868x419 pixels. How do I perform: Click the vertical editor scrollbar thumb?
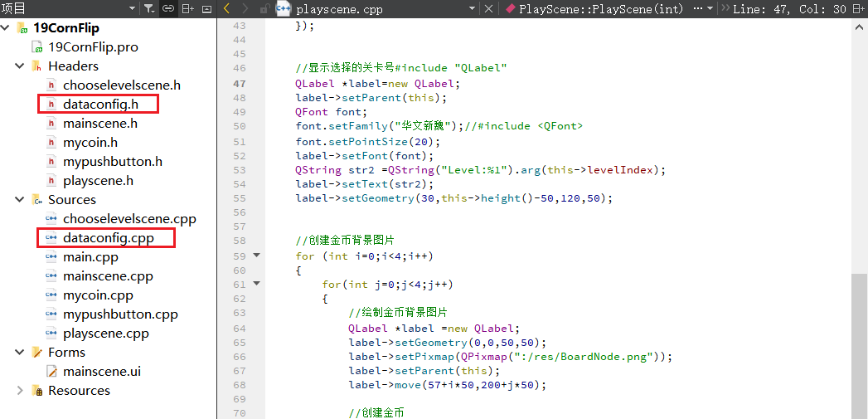(859, 346)
